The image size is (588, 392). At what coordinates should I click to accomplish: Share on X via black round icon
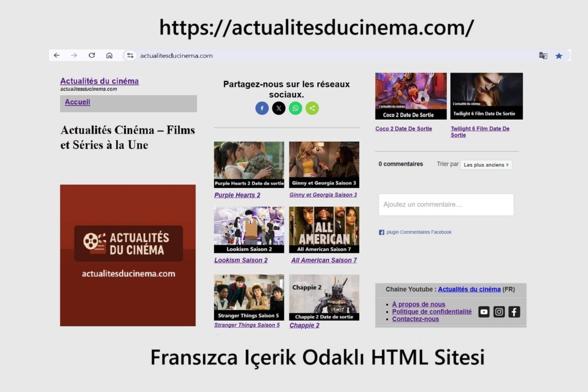278,108
